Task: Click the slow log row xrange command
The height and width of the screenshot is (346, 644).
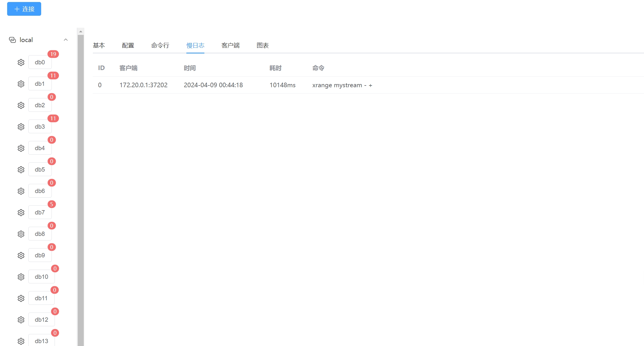Action: click(342, 85)
